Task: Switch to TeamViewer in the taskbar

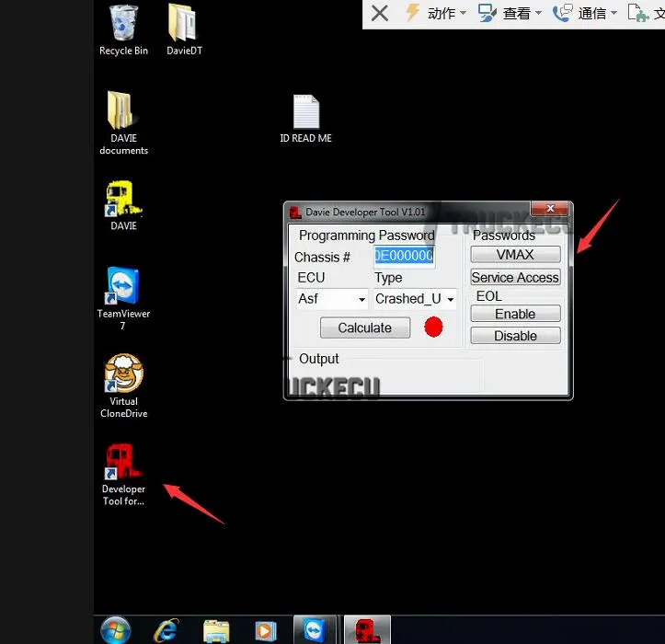Action: (315, 629)
